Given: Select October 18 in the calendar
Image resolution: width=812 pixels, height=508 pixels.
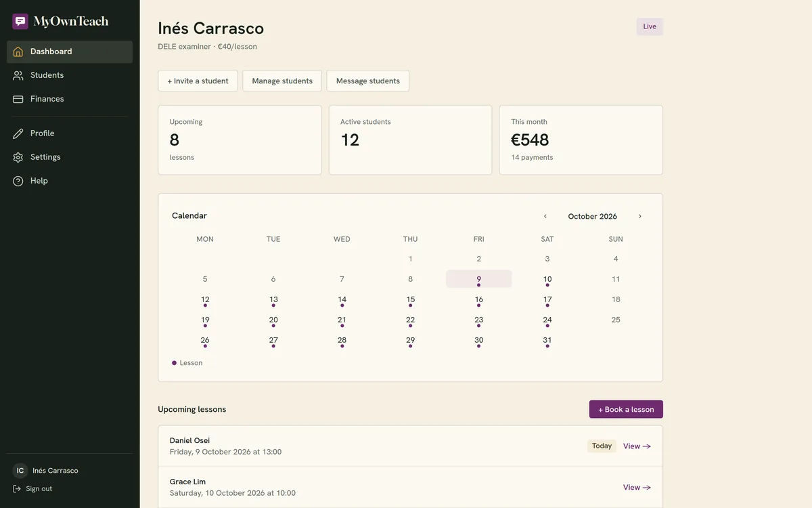Looking at the screenshot, I should point(616,299).
